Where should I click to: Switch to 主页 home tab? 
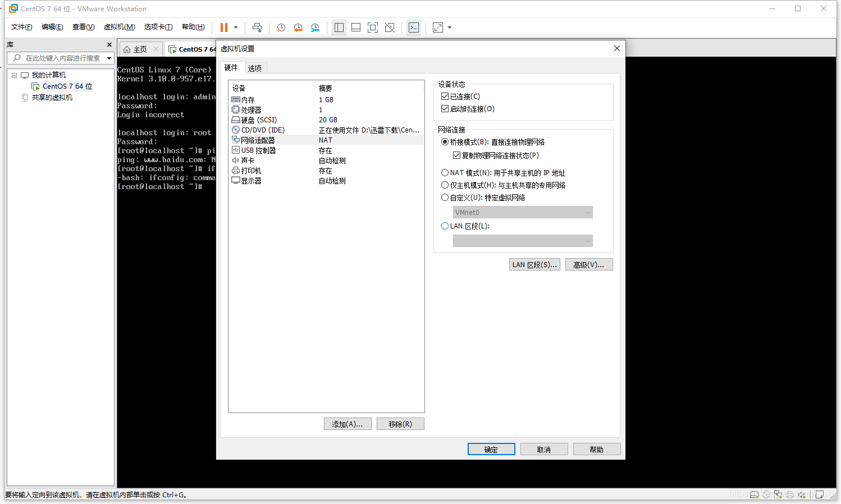(140, 49)
